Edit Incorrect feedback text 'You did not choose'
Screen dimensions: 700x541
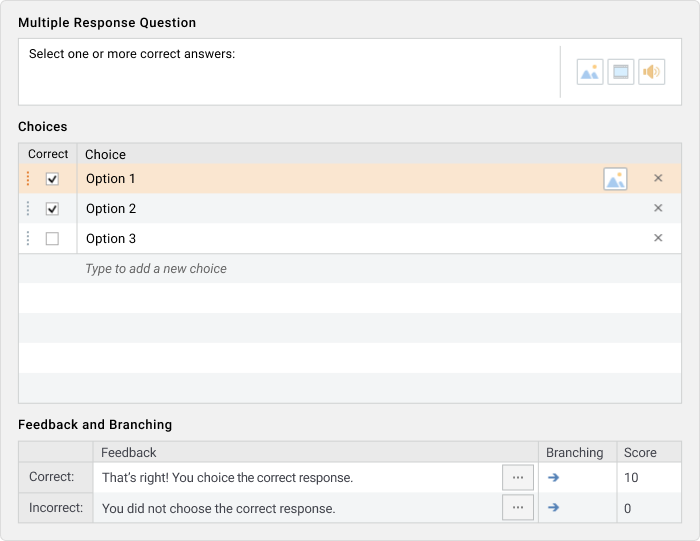click(x=219, y=508)
